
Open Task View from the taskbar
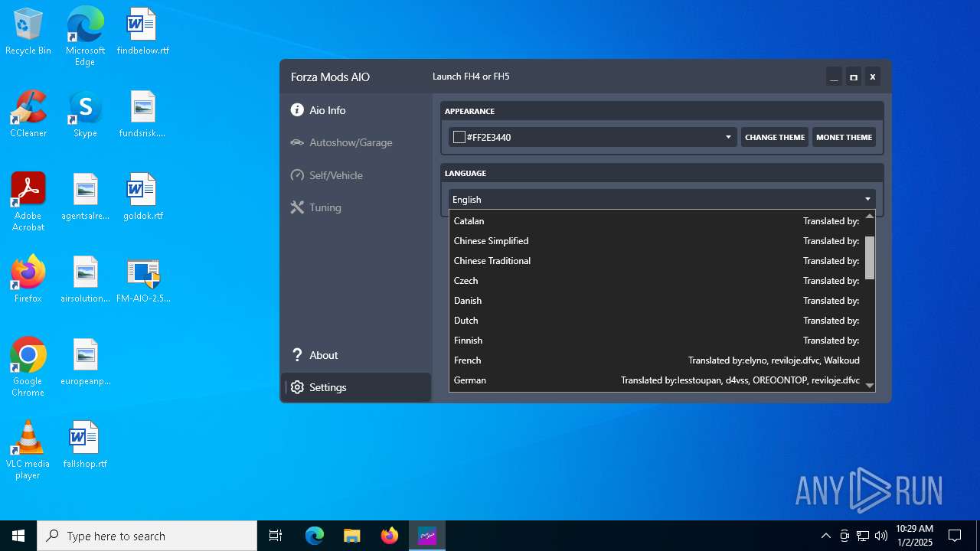click(x=276, y=536)
